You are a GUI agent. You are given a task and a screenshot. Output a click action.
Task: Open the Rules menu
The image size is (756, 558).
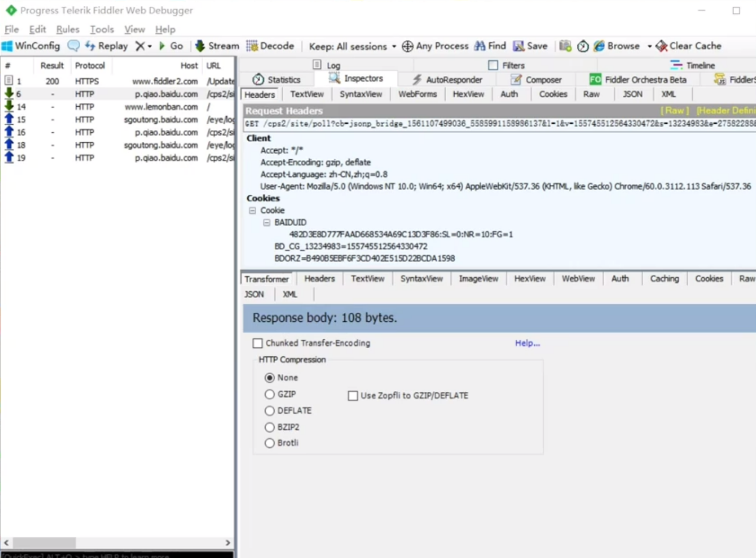(x=68, y=29)
